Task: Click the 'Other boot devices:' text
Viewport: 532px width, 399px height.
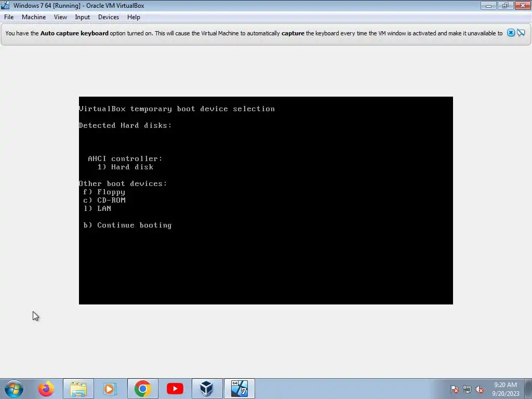Action: click(123, 183)
